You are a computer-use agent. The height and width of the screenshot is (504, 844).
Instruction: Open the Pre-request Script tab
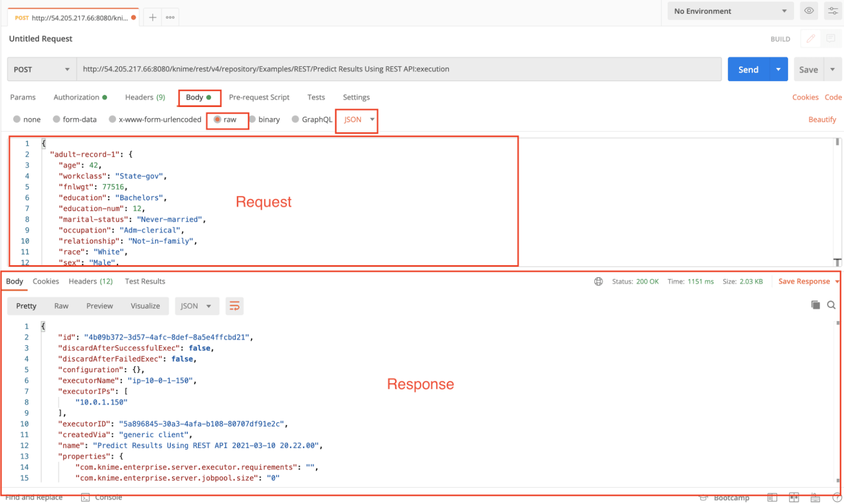259,97
